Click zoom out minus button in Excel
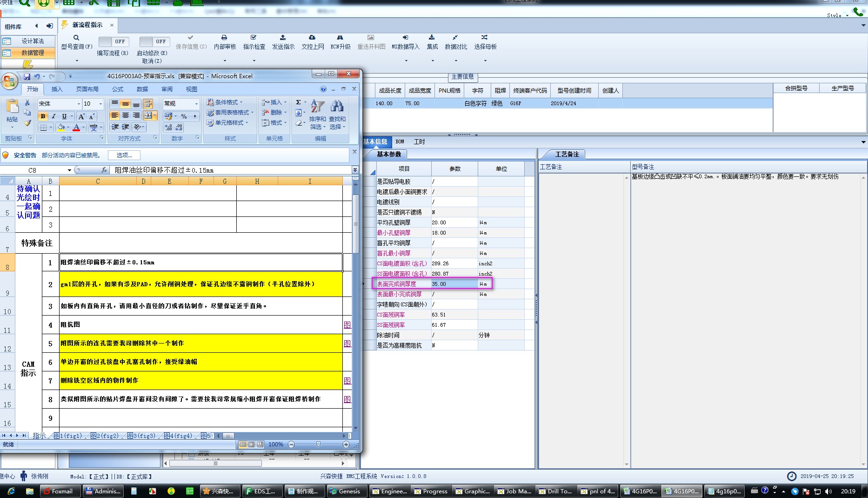 coord(291,444)
